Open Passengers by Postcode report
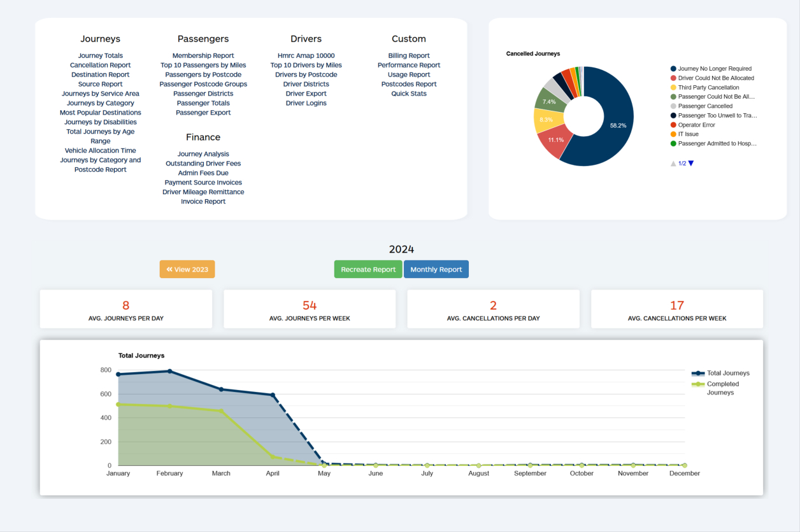 click(x=203, y=74)
